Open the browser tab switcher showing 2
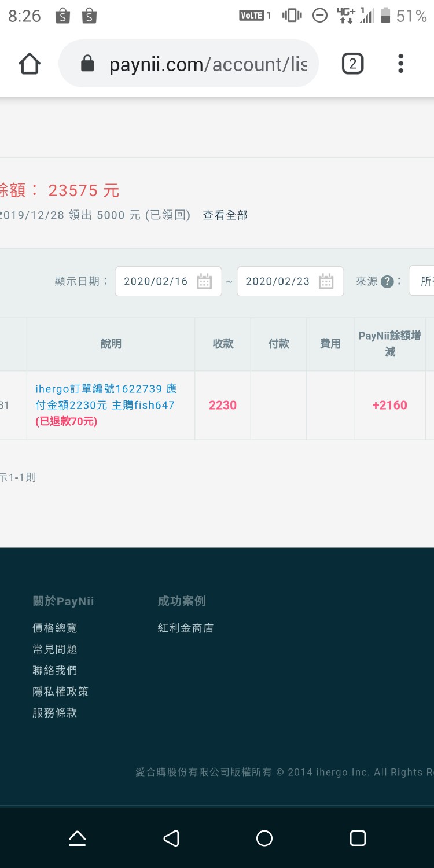 click(x=353, y=64)
